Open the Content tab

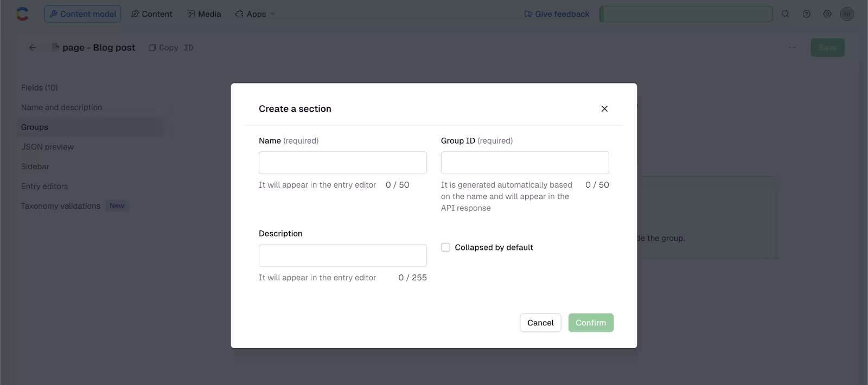(x=152, y=14)
